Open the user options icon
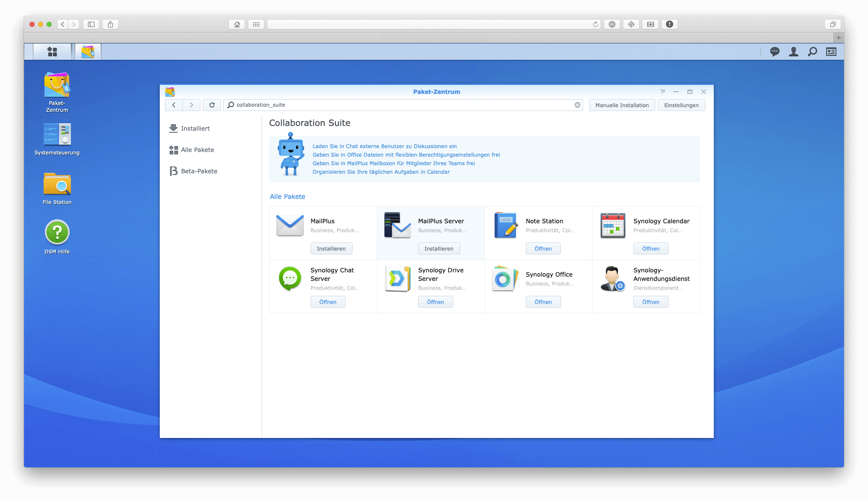 coord(793,52)
